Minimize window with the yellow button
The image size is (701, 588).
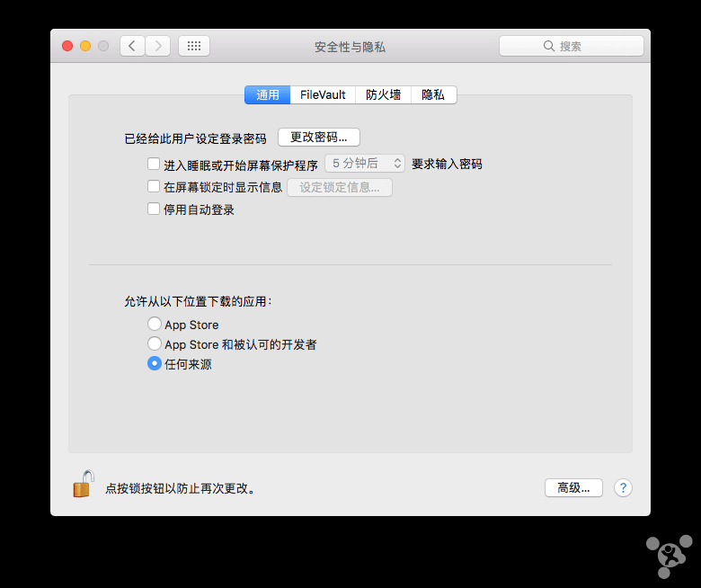[85, 46]
